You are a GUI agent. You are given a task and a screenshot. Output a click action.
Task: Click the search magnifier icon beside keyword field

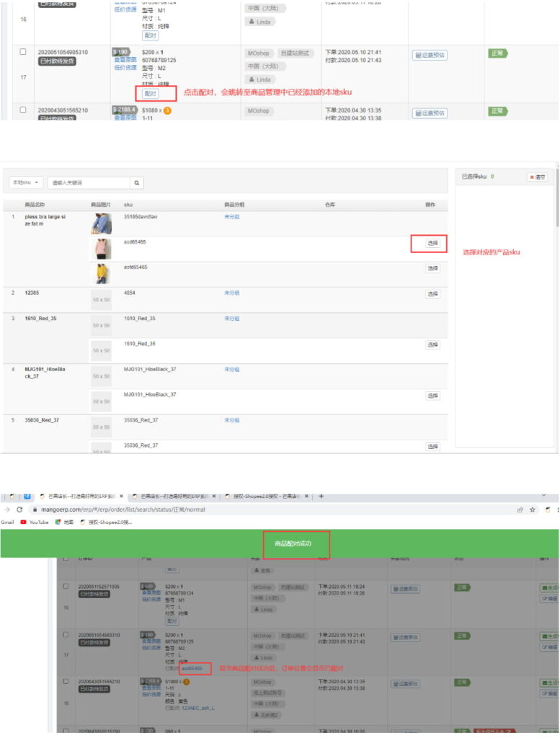point(137,183)
